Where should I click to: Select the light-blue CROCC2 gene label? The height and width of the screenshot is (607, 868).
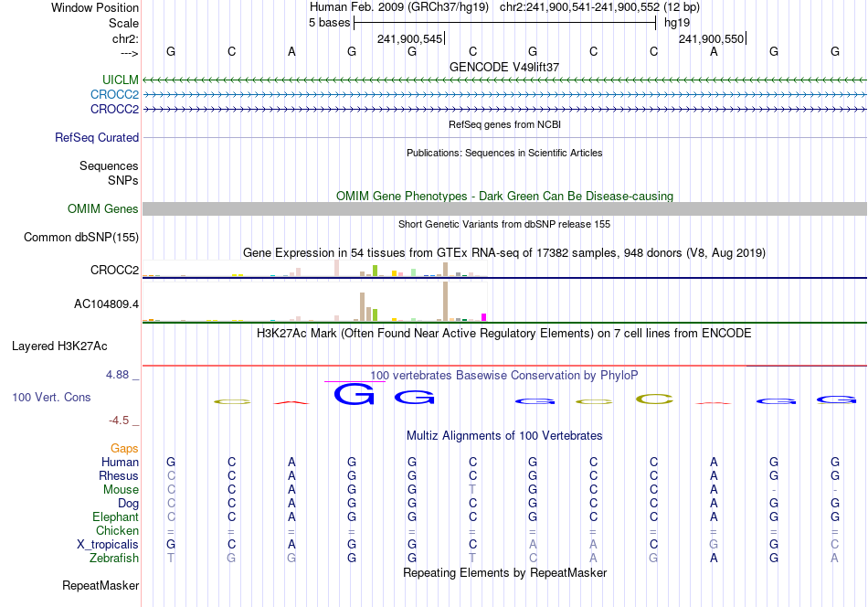click(114, 95)
